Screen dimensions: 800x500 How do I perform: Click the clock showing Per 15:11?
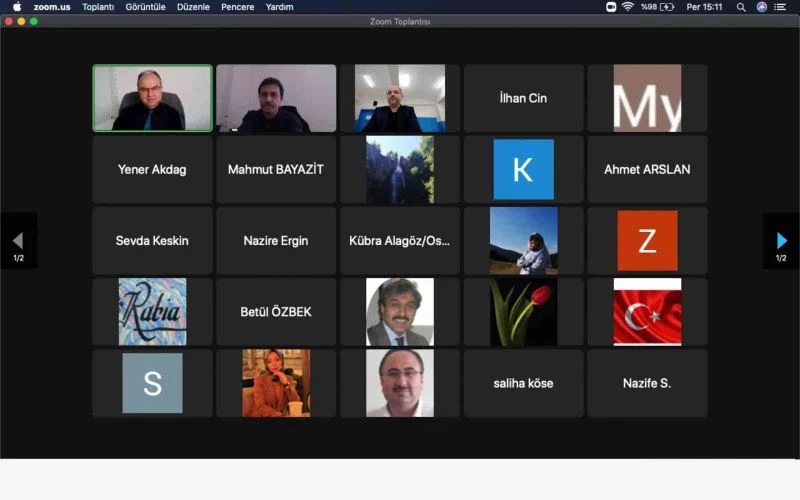click(704, 7)
